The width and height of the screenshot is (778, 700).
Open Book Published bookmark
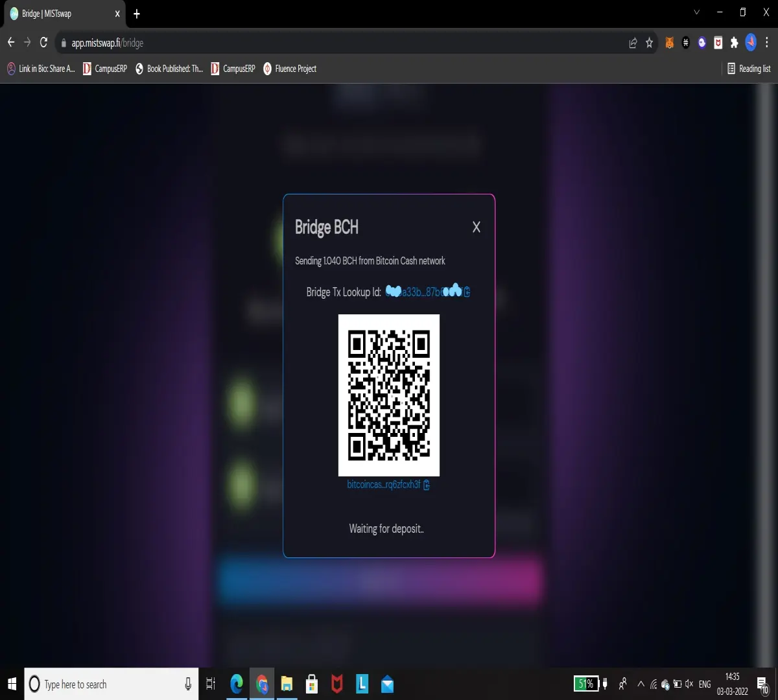click(x=169, y=69)
